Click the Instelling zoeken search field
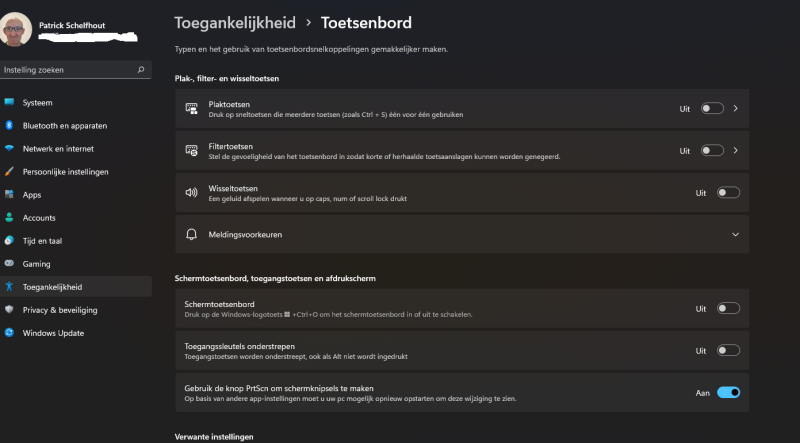 point(76,70)
